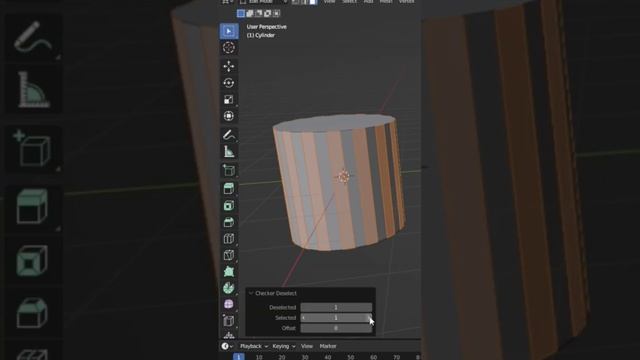
Task: Select the Poly Build tool
Action: [x=229, y=272]
